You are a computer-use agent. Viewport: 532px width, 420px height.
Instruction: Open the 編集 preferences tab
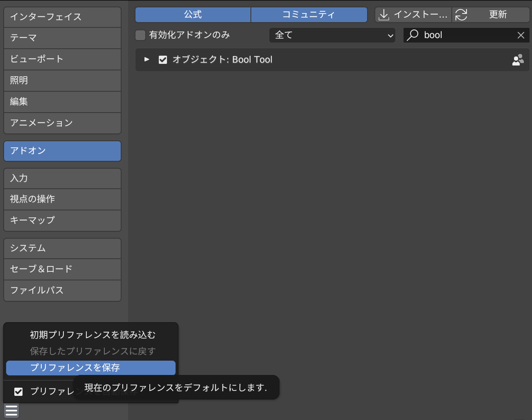pyautogui.click(x=62, y=102)
